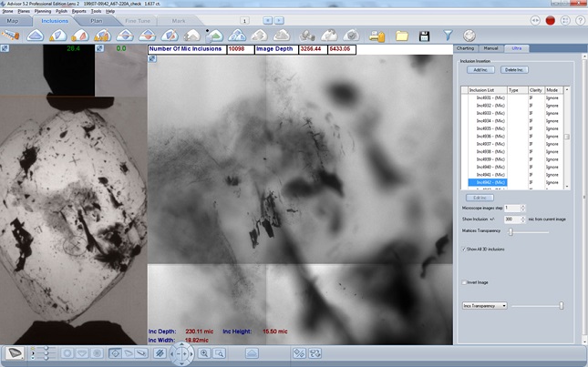Open the Tools menu
This screenshot has width=588, height=367.
(x=96, y=11)
